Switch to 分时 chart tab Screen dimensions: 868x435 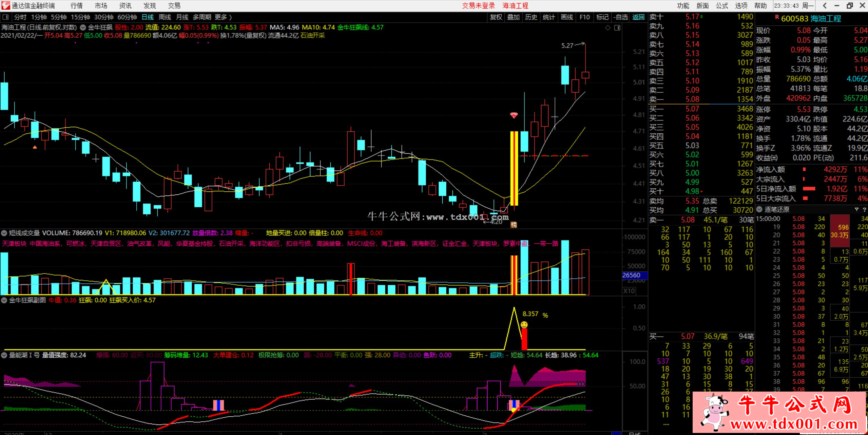click(20, 17)
